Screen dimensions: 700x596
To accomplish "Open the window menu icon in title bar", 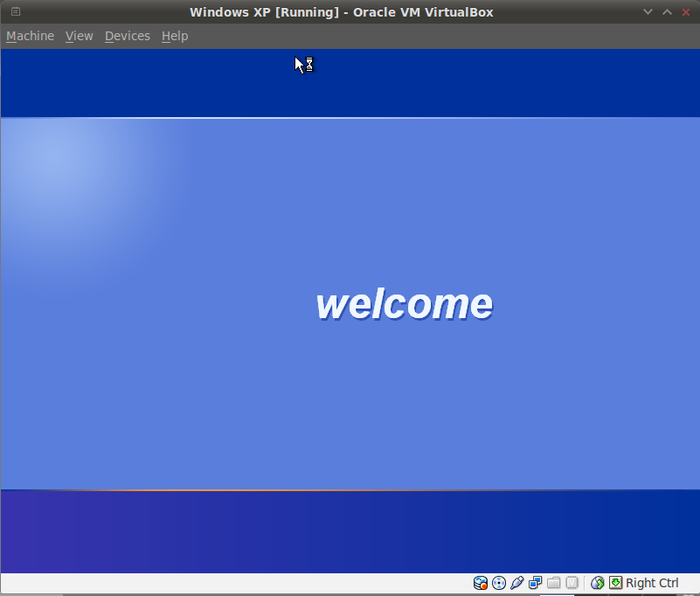I will pos(16,11).
